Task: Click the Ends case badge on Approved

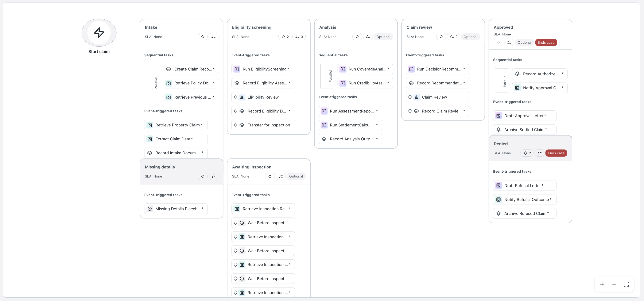Action: (x=546, y=43)
